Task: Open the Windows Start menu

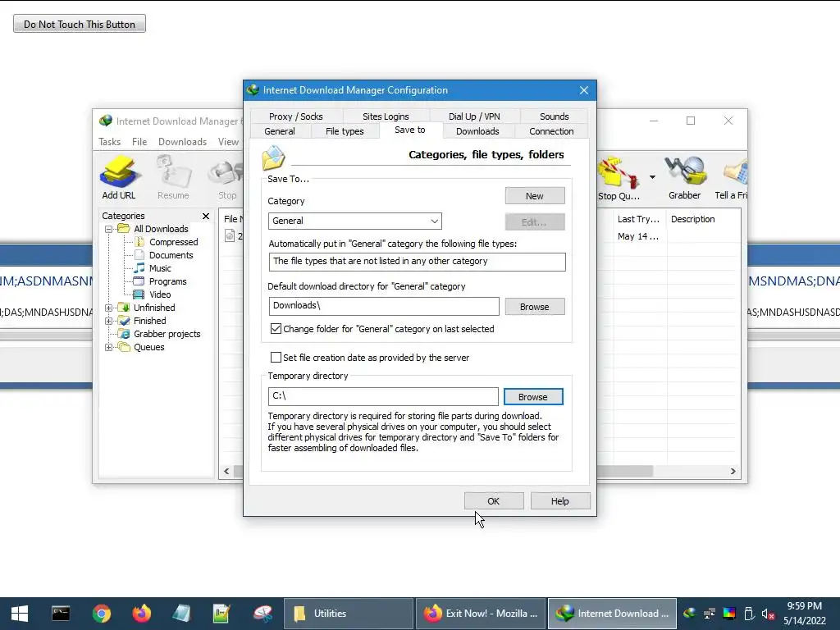Action: click(20, 614)
